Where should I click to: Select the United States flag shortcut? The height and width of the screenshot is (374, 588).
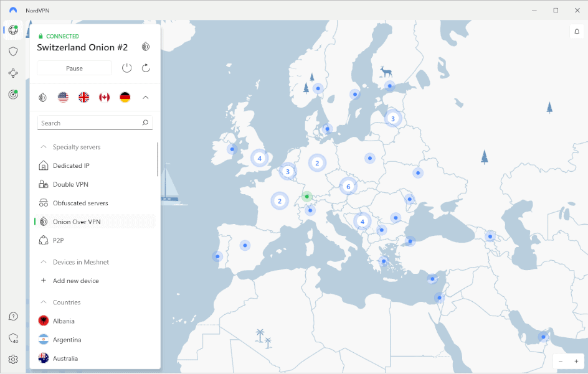[x=63, y=97]
